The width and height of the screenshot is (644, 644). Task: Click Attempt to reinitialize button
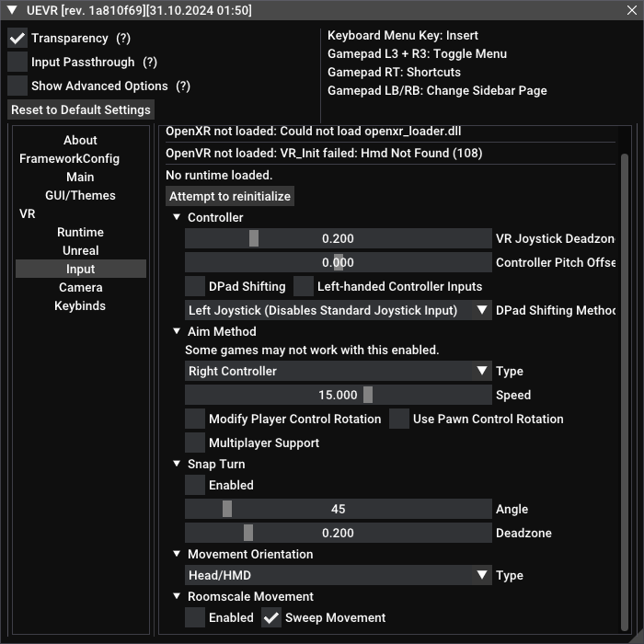[230, 196]
